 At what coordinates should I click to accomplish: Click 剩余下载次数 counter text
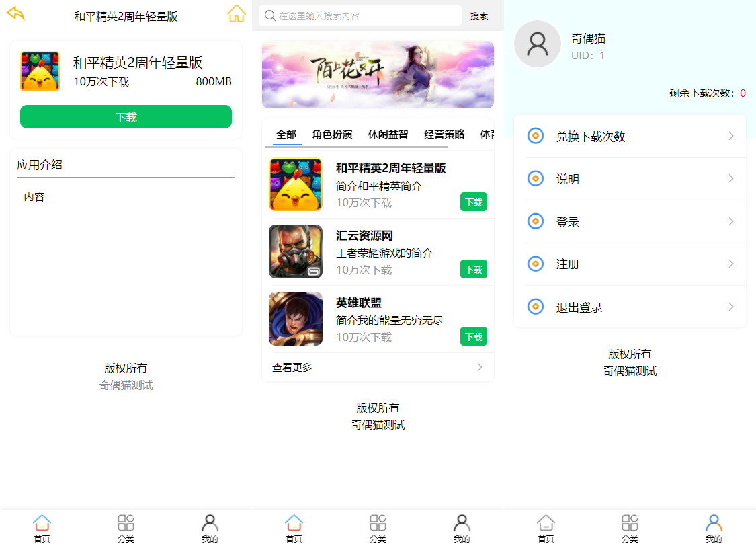(x=708, y=93)
